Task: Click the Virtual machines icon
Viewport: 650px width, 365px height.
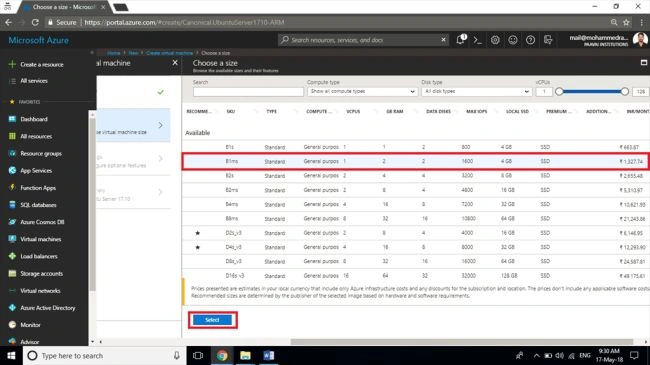Action: 12,239
